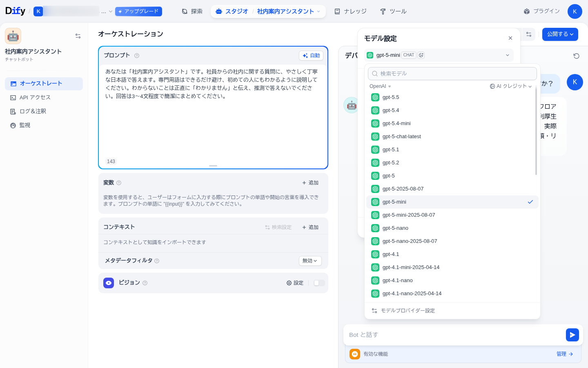Click the help icon next to ビジョン

[x=145, y=283]
